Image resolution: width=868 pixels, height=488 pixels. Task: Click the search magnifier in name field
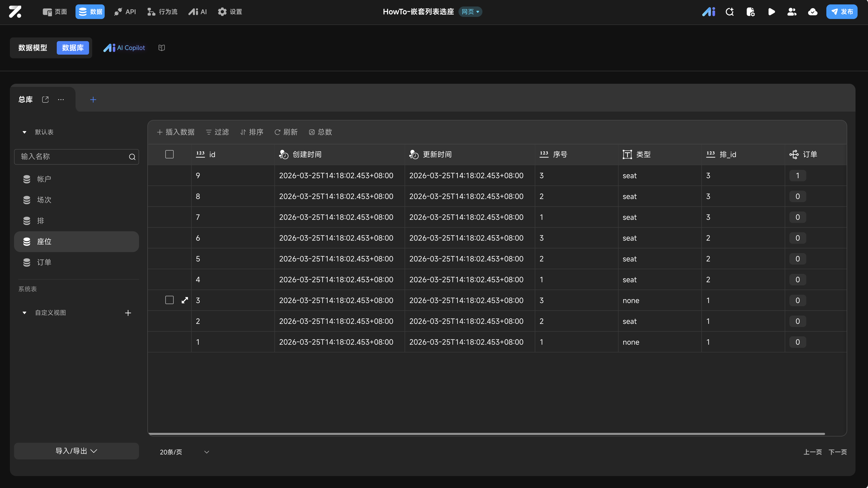tap(132, 157)
